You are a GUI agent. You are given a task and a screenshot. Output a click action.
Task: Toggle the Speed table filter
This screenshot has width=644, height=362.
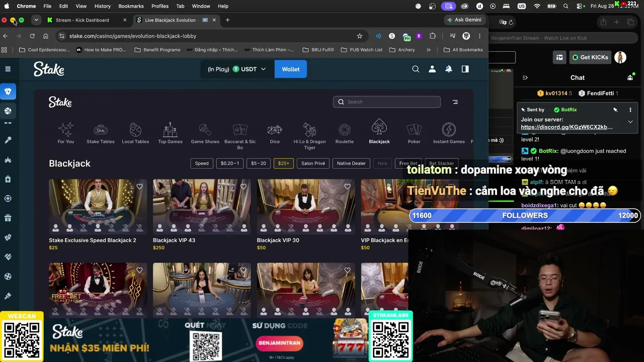coord(202,163)
